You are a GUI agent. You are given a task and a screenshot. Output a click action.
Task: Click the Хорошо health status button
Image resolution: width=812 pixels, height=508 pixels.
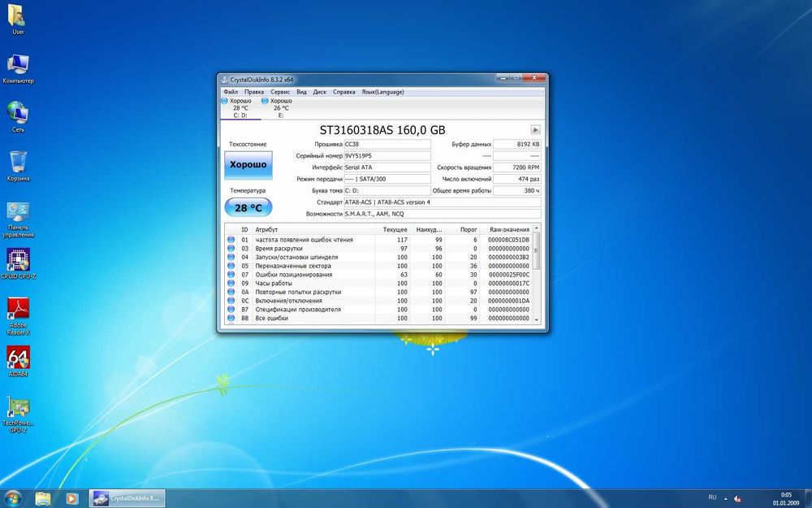(x=248, y=165)
